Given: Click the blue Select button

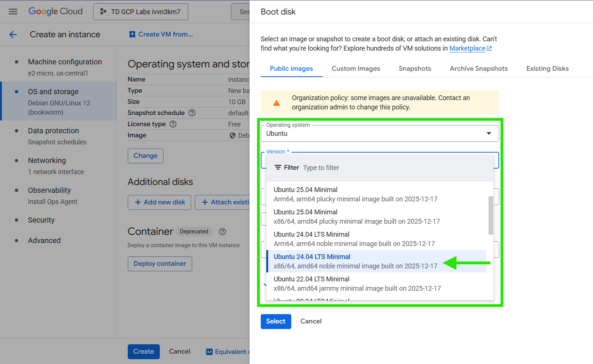Looking at the screenshot, I should click(x=276, y=322).
